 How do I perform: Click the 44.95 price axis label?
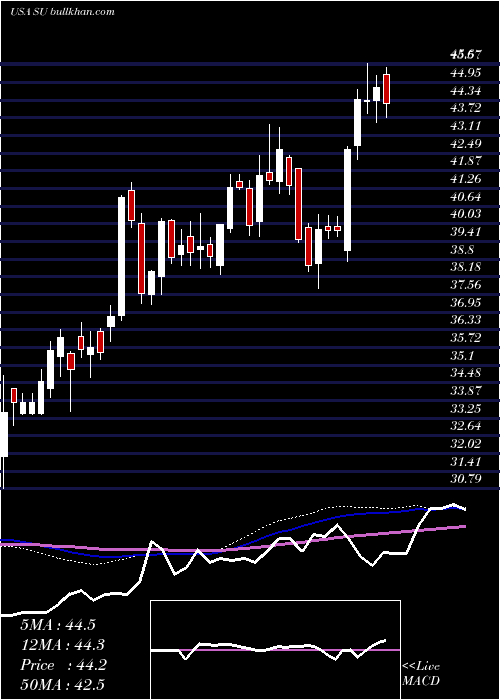click(466, 73)
